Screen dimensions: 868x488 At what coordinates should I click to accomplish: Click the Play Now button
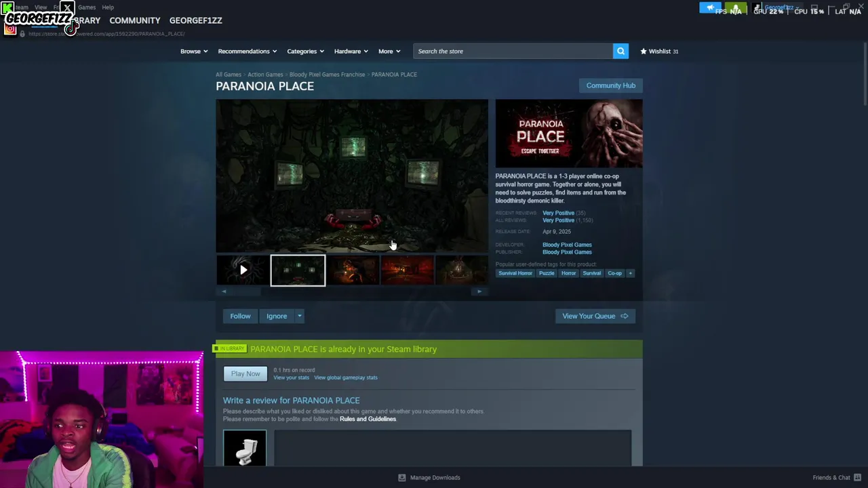245,373
